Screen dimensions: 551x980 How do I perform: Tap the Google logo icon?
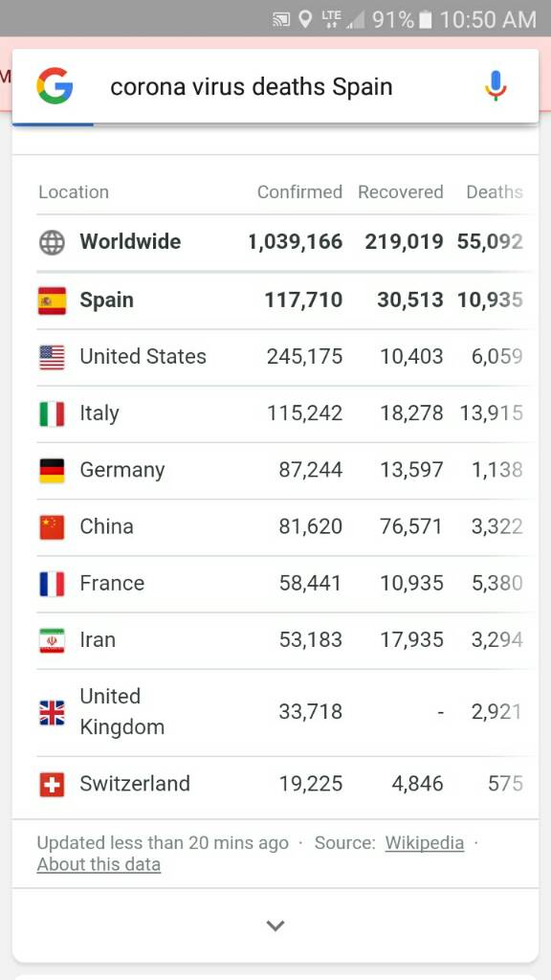coord(55,86)
